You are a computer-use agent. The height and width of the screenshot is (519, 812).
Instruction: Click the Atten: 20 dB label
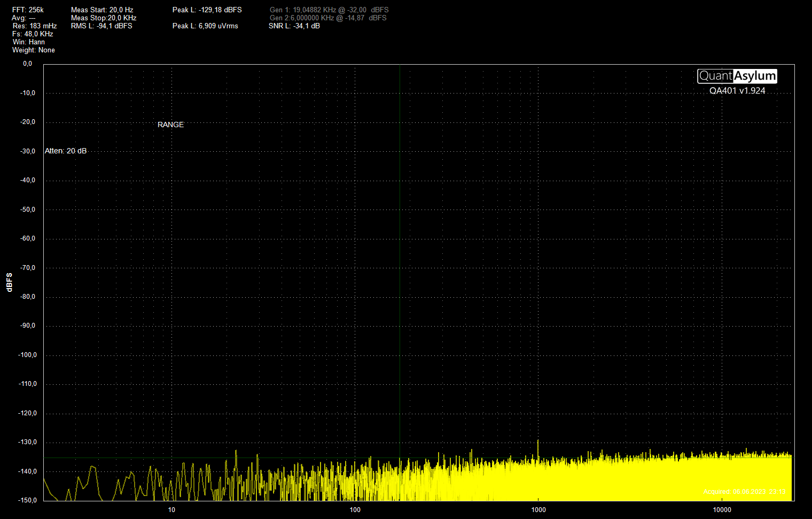pos(66,151)
